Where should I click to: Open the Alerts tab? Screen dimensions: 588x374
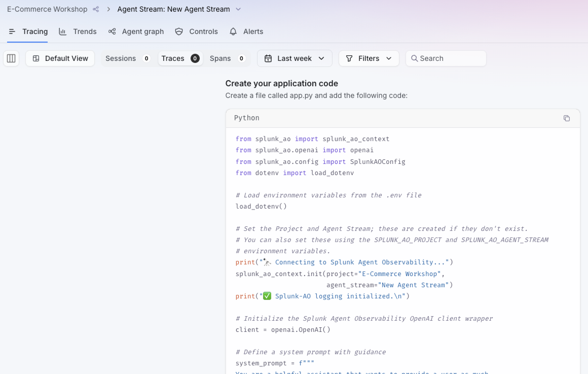246,31
